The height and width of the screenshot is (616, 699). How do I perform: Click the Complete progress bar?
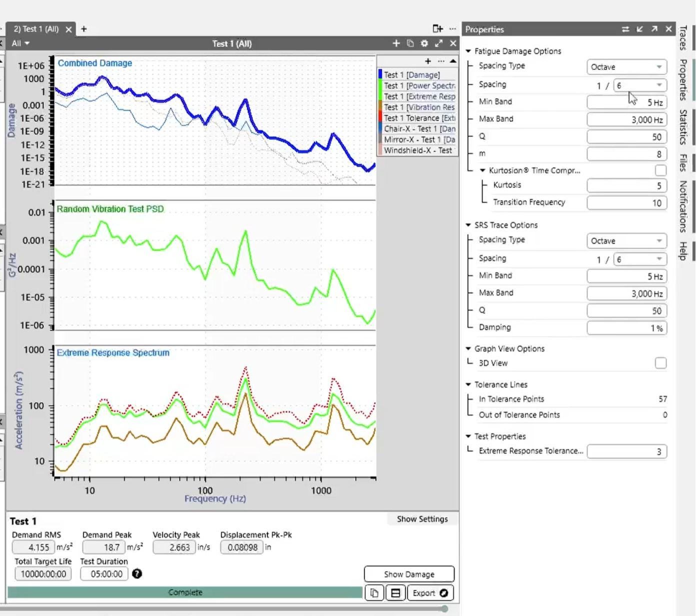tap(185, 592)
